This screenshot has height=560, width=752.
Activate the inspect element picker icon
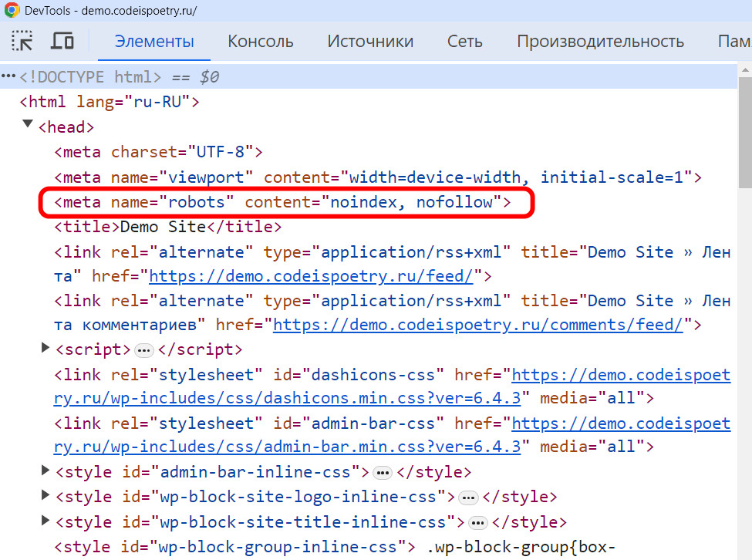[x=22, y=41]
